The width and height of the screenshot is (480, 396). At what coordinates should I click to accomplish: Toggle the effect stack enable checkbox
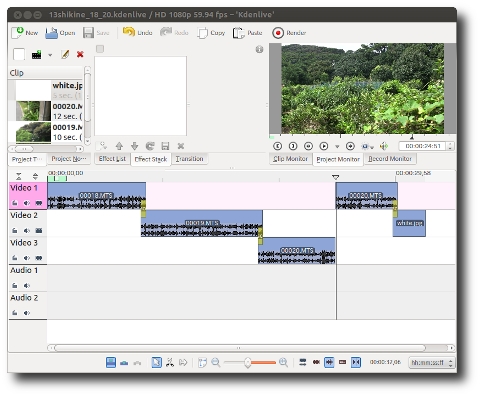[x=100, y=49]
